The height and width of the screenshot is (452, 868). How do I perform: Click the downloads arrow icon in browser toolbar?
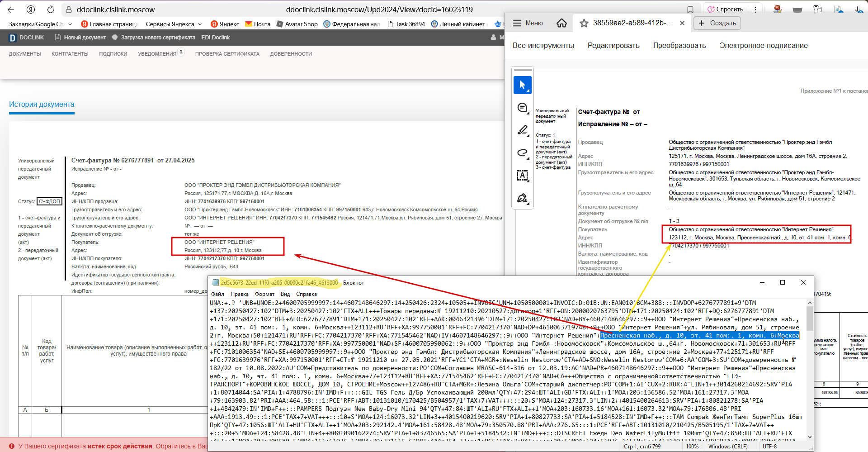(859, 9)
